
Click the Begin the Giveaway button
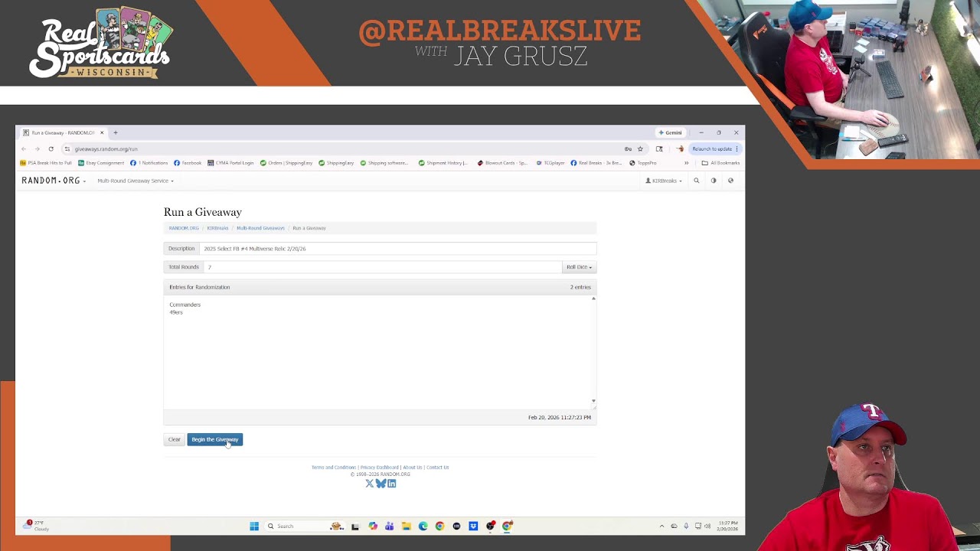click(x=214, y=439)
